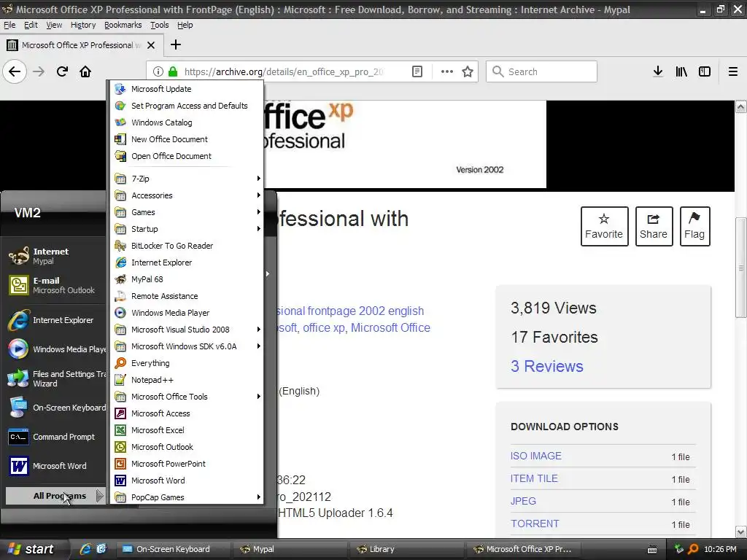Open Command Prompt from Start menu
The image size is (747, 560).
tap(55, 437)
